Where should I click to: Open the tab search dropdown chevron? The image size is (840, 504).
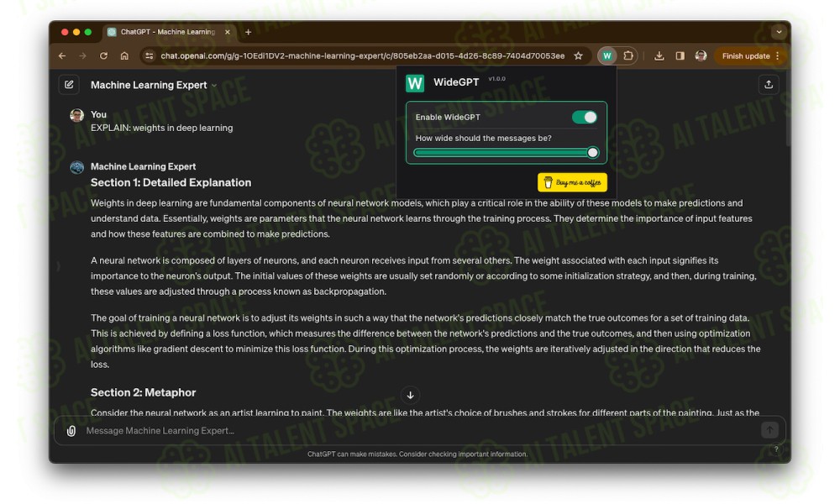coord(779,32)
